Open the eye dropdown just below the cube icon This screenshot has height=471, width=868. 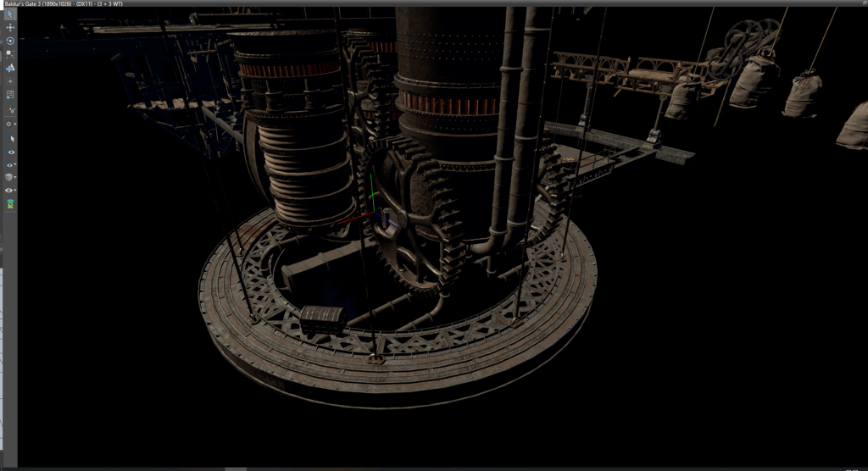point(10,191)
